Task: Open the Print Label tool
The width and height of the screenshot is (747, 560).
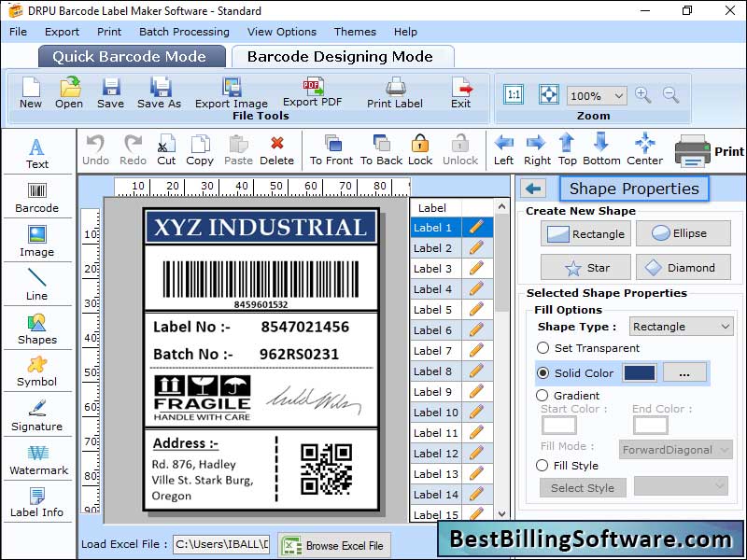Action: pos(395,92)
